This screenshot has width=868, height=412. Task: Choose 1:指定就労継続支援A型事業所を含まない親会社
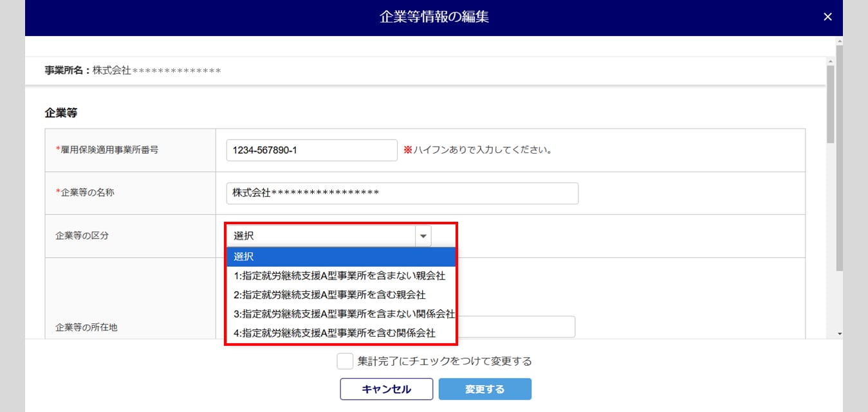coord(341,276)
